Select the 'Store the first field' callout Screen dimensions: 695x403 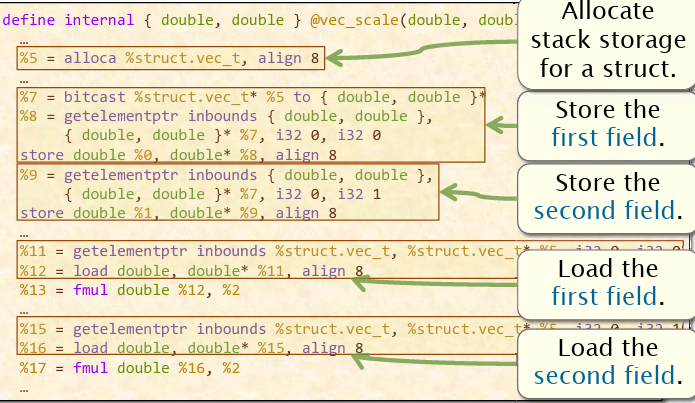tap(605, 124)
